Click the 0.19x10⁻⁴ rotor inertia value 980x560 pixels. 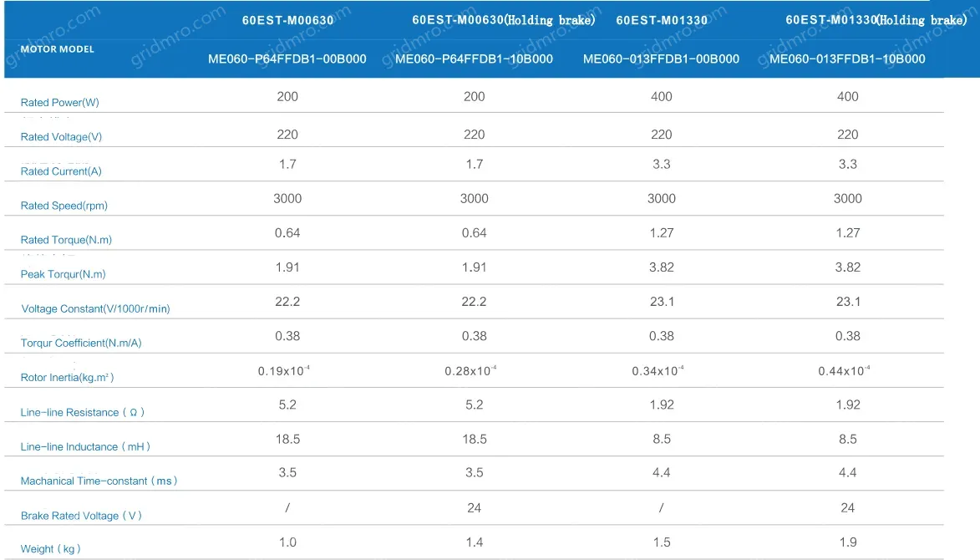(x=287, y=371)
